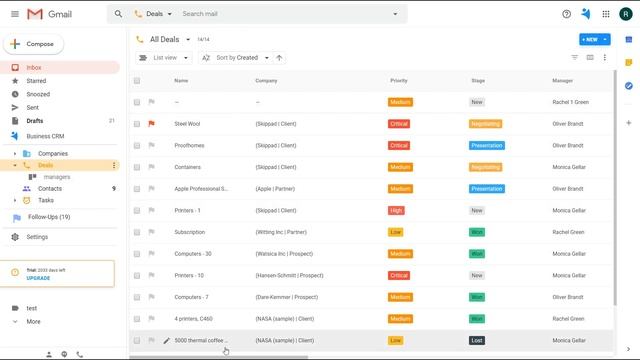Open the List view dropdown
The width and height of the screenshot is (640, 360).
[164, 58]
